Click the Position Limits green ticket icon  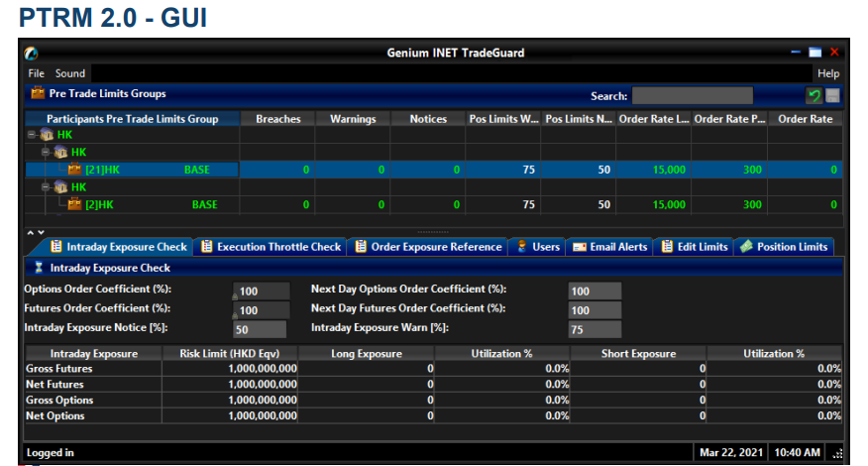pos(746,247)
